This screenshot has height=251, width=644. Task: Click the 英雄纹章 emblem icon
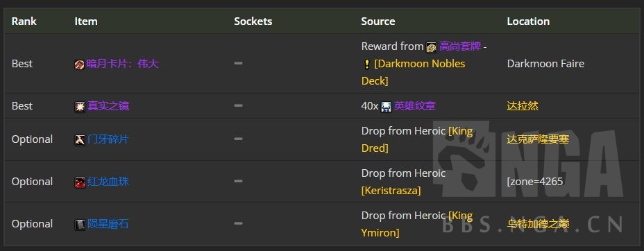pos(387,107)
